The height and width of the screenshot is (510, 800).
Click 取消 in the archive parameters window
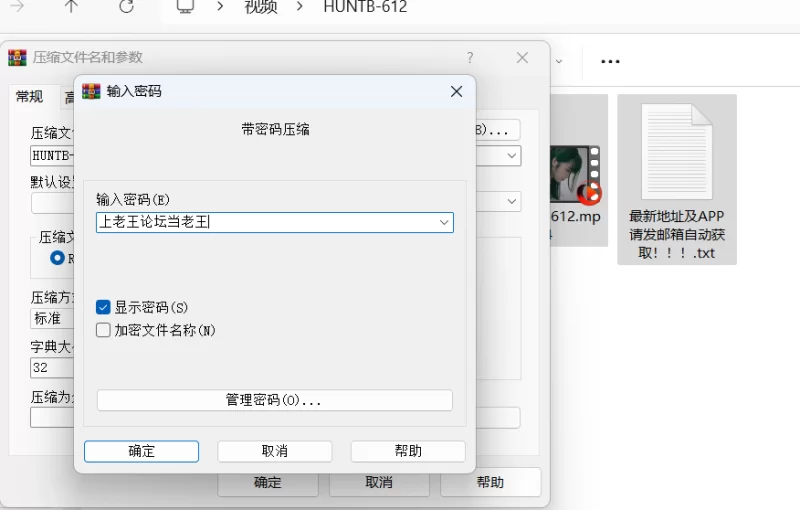tap(379, 483)
